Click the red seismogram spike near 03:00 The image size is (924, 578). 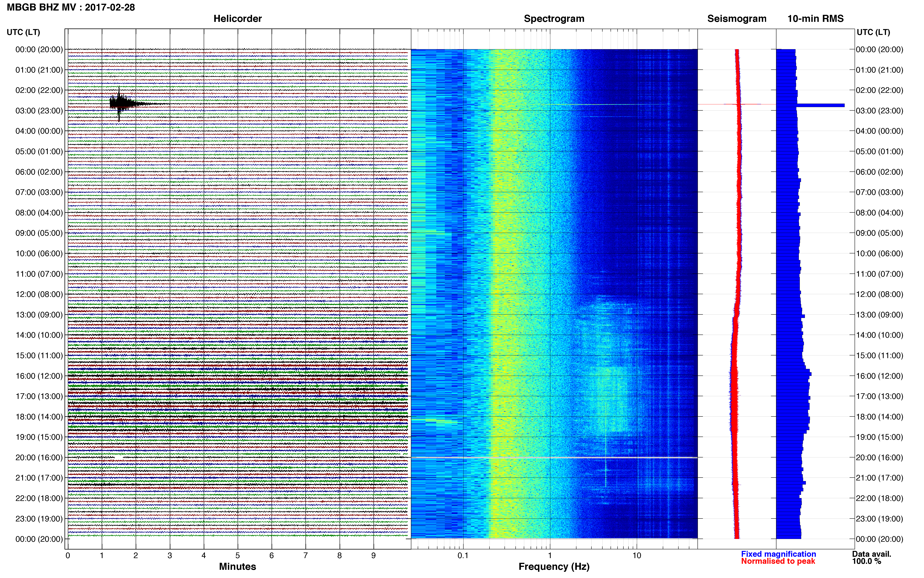(x=737, y=104)
